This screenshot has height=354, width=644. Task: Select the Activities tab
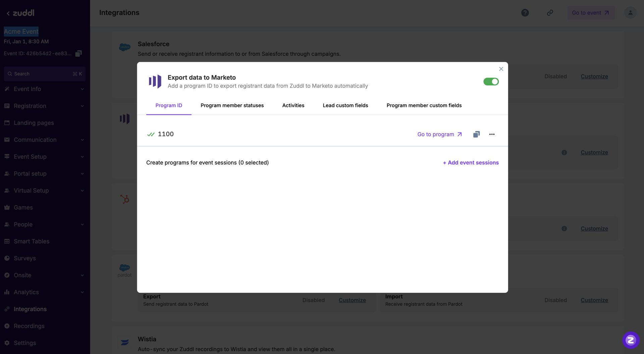coord(293,105)
